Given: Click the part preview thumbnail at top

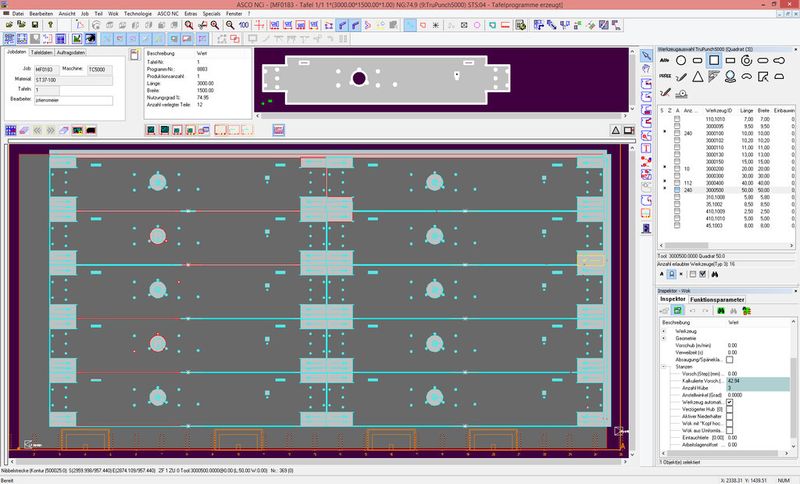Looking at the screenshot, I should (x=386, y=80).
